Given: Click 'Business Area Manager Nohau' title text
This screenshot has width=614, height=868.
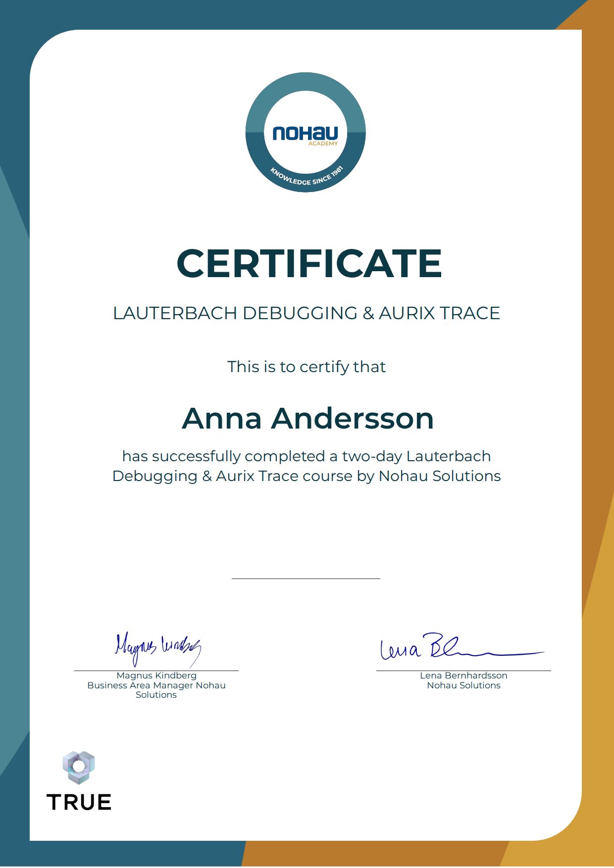Looking at the screenshot, I should coord(156,685).
